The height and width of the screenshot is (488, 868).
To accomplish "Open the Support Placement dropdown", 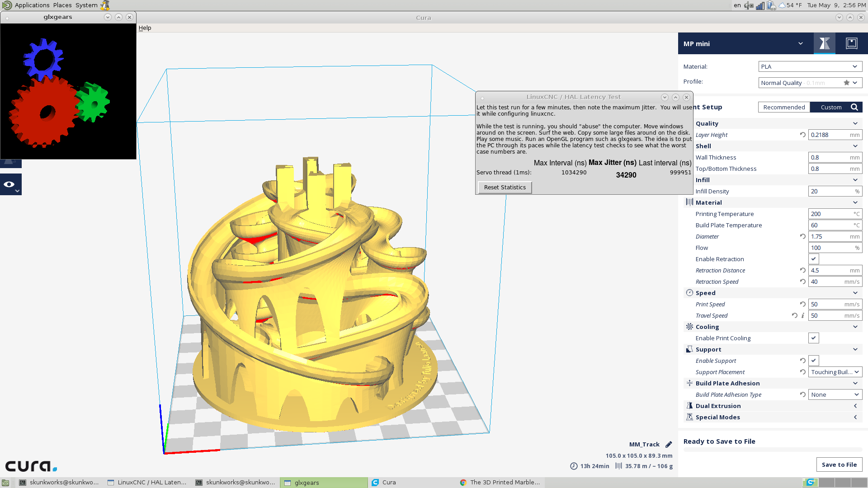I will (x=835, y=372).
